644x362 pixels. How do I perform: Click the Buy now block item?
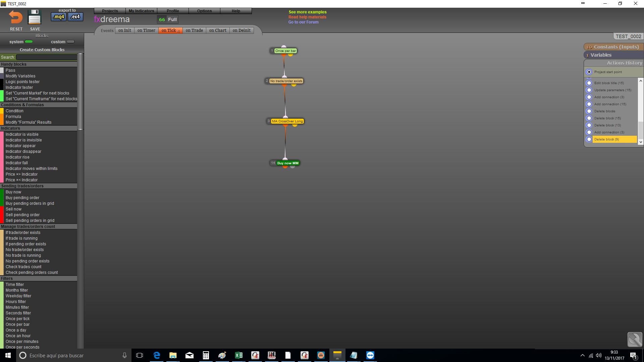tap(13, 192)
